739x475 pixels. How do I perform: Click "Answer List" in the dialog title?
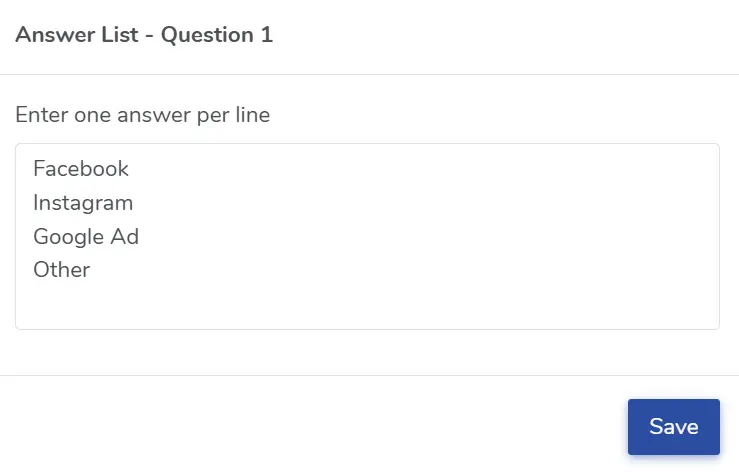coord(79,35)
